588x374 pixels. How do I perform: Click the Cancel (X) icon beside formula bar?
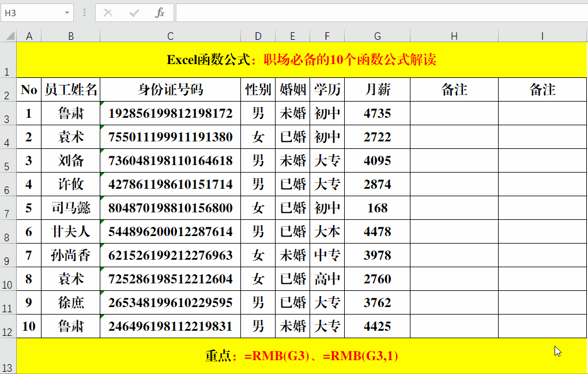click(x=107, y=13)
